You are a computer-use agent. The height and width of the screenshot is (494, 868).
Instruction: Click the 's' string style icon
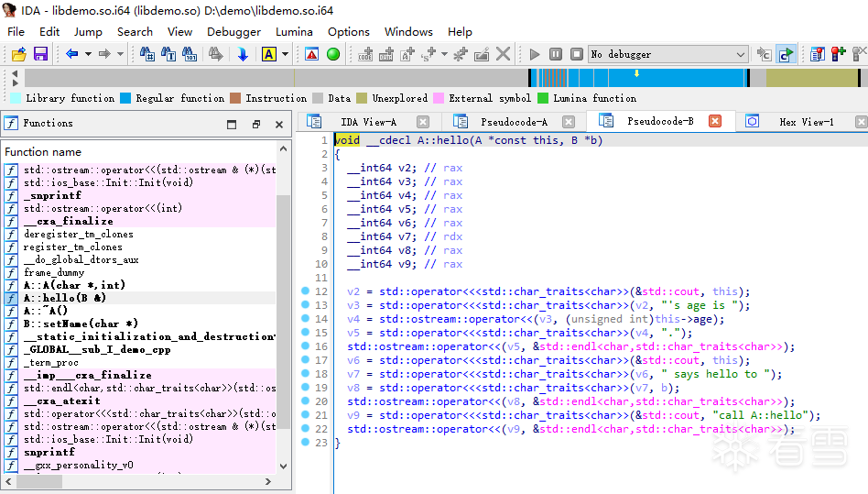tap(429, 54)
